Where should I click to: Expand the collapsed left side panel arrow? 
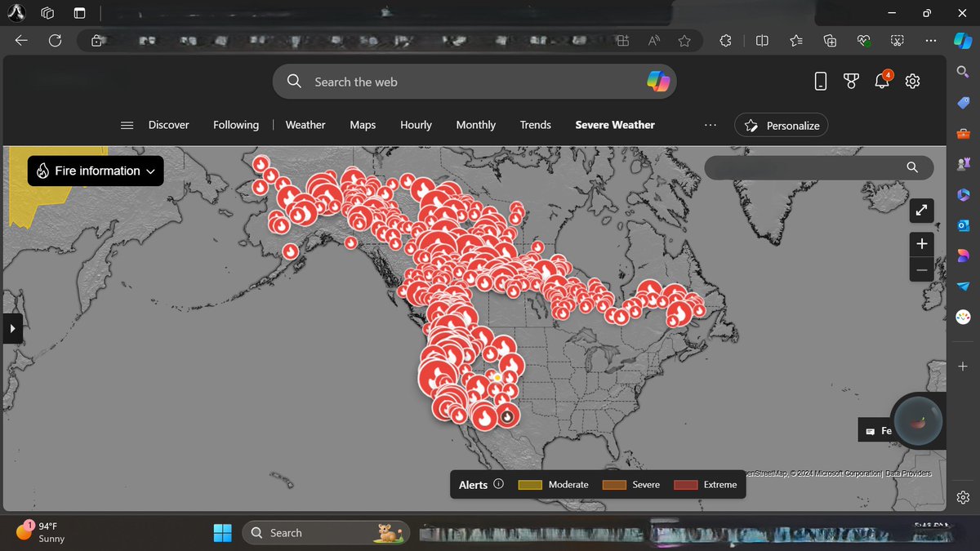pyautogui.click(x=12, y=328)
